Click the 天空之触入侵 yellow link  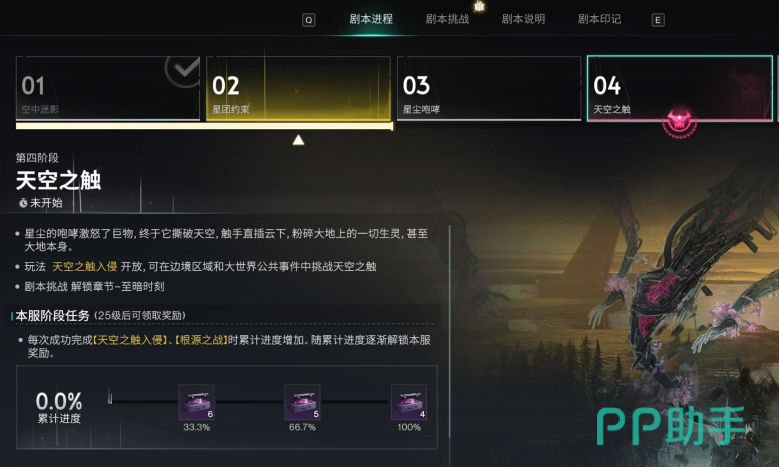tap(84, 267)
